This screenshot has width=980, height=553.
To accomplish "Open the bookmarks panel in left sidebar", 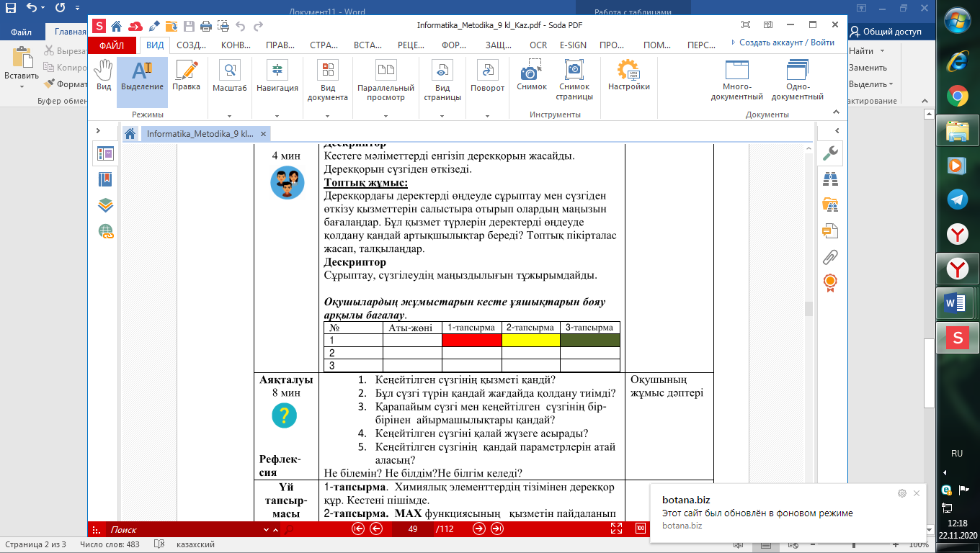I will pos(106,179).
